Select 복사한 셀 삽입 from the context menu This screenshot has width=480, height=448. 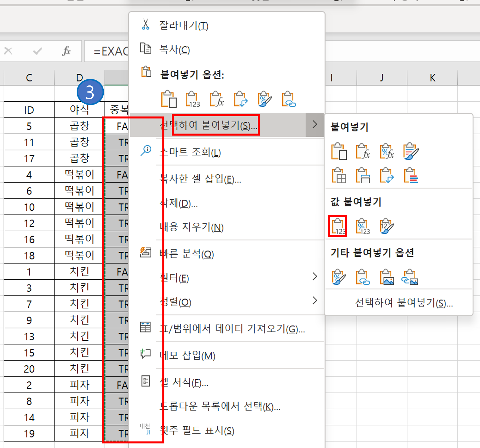(x=199, y=179)
